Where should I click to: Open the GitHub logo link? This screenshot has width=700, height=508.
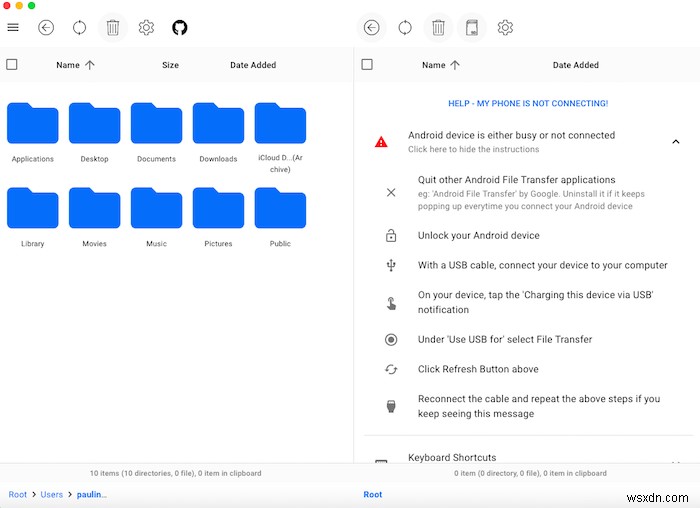pos(179,27)
